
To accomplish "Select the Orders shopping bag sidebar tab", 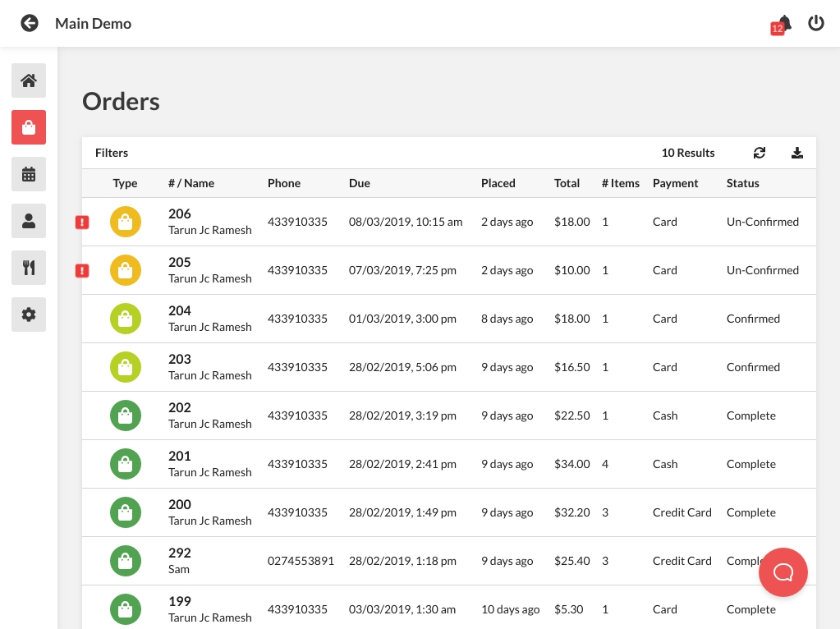I will coord(29,127).
